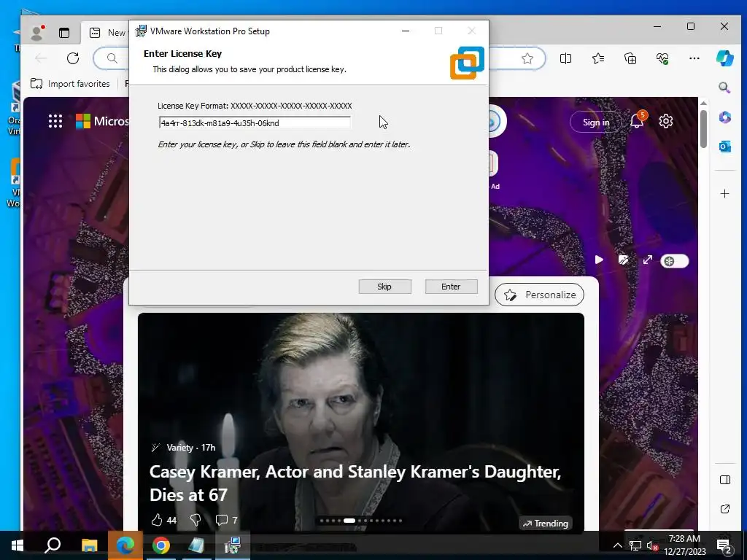Open the Edge tab actions menu icon

[x=64, y=32]
